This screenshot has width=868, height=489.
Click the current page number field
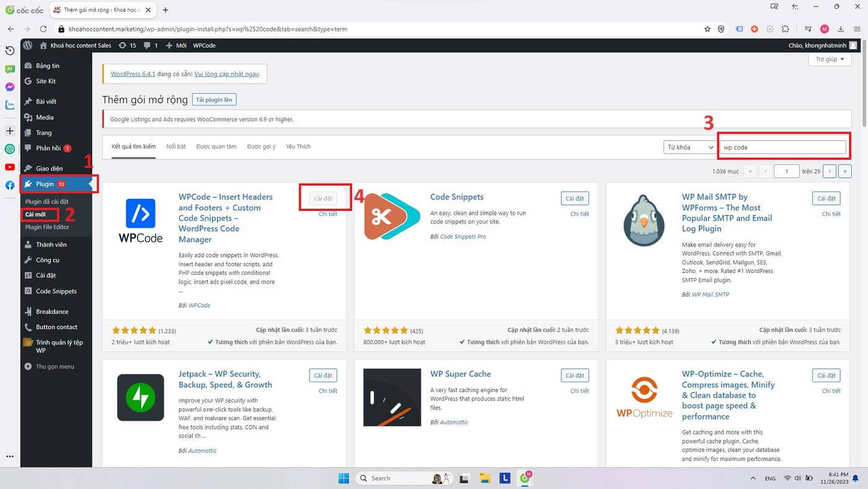787,171
